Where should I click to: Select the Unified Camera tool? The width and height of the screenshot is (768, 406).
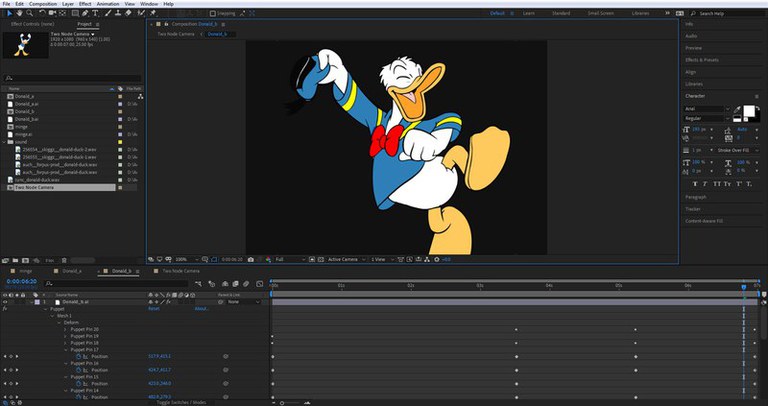point(52,13)
